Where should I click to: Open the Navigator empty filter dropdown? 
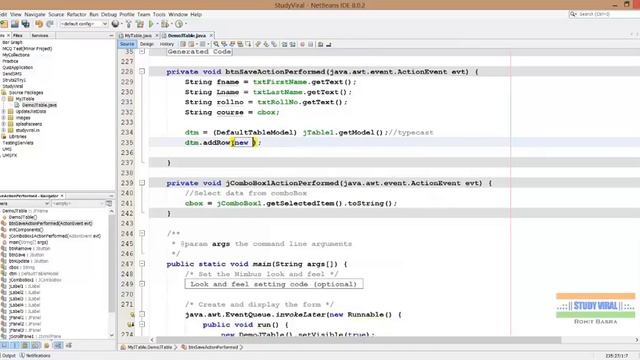pos(78,203)
